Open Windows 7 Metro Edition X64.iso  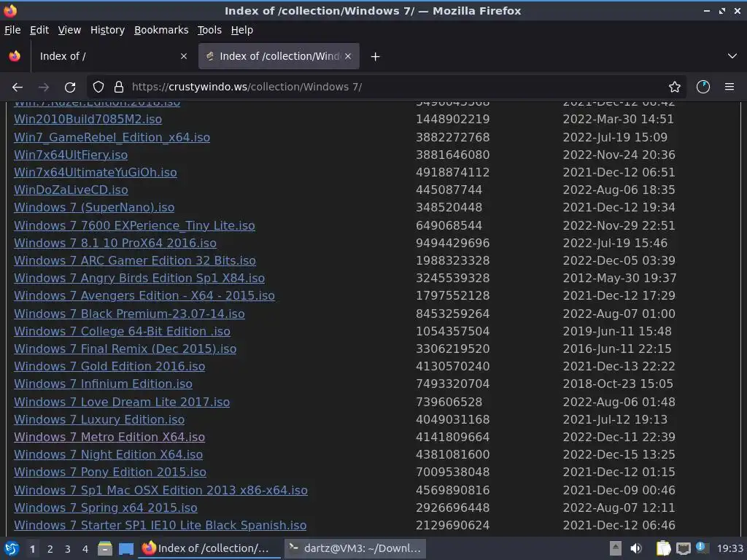pyautogui.click(x=109, y=437)
